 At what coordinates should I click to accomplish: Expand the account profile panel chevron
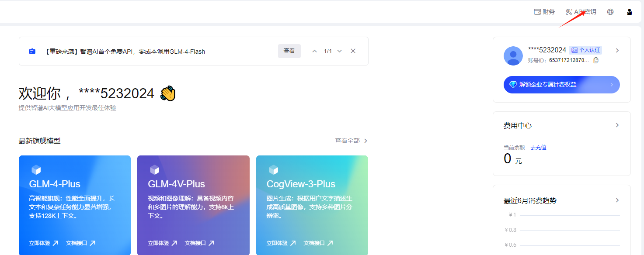(x=617, y=50)
